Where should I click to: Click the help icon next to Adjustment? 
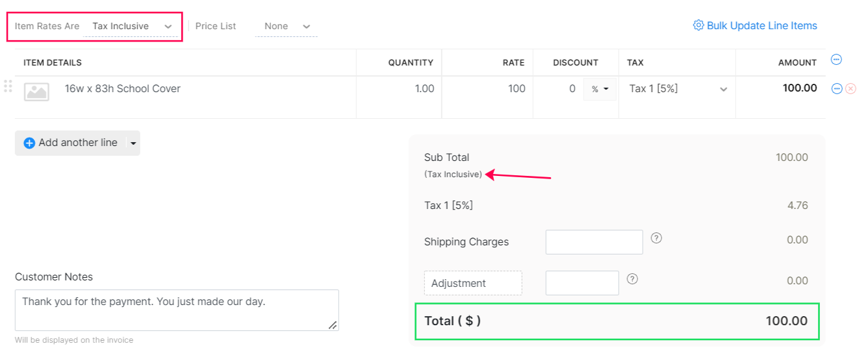click(633, 279)
